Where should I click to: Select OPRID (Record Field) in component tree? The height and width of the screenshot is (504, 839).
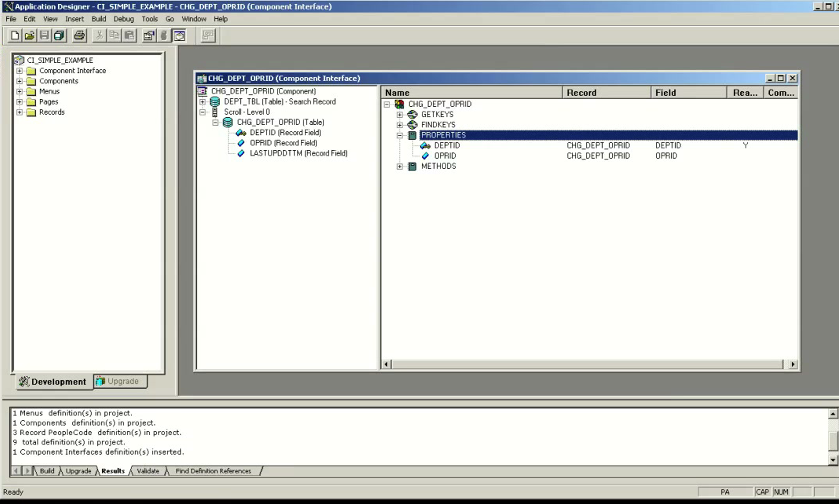tap(283, 143)
